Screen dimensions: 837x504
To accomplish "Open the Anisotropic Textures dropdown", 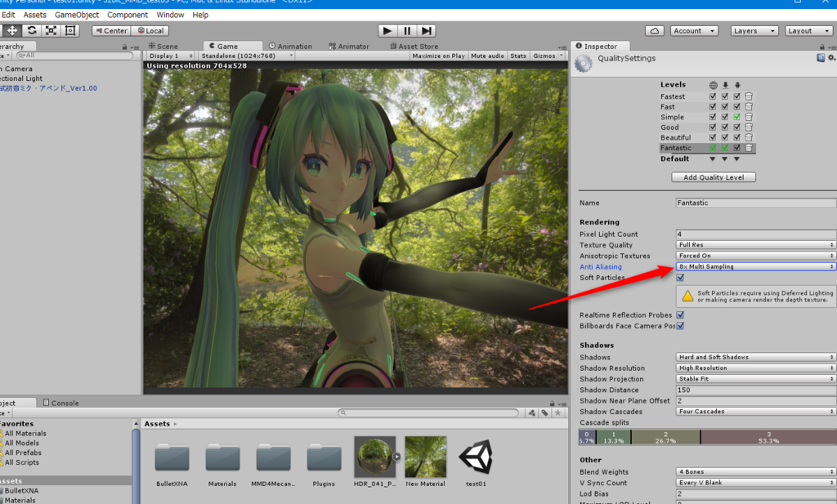I will click(756, 256).
